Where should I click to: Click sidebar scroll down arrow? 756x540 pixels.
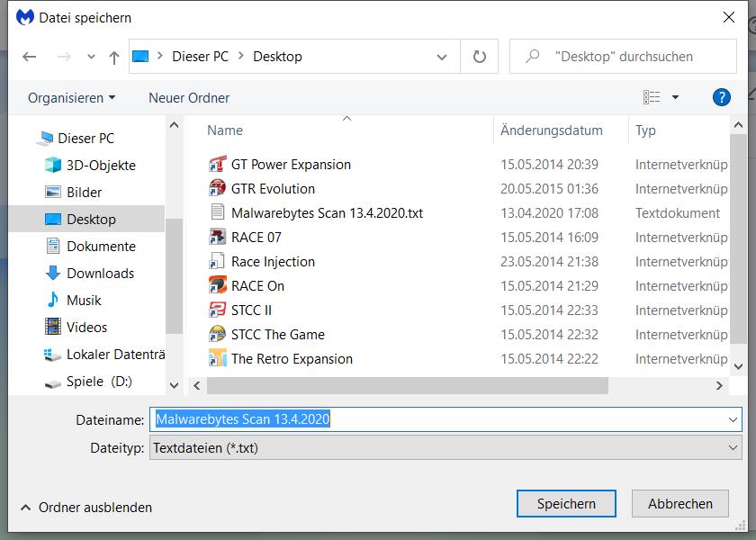point(175,385)
